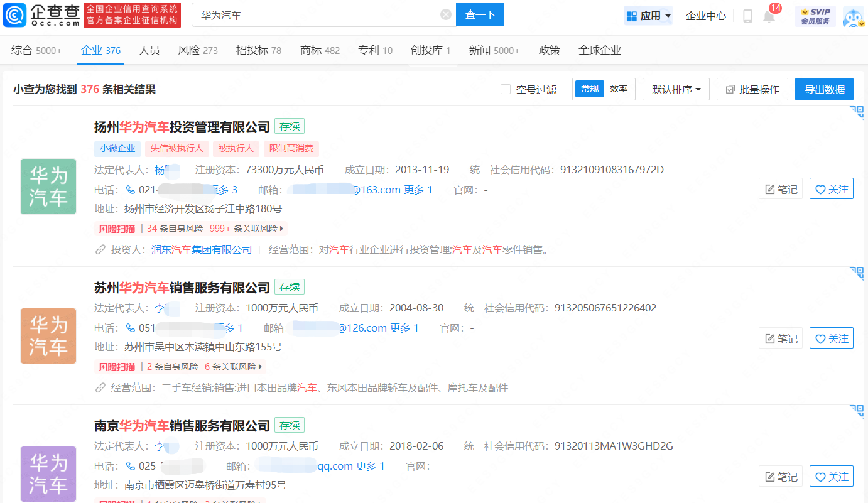Image resolution: width=868 pixels, height=503 pixels.
Task: Open investor 润东汽车集团有限公司 link
Action: pyautogui.click(x=202, y=250)
